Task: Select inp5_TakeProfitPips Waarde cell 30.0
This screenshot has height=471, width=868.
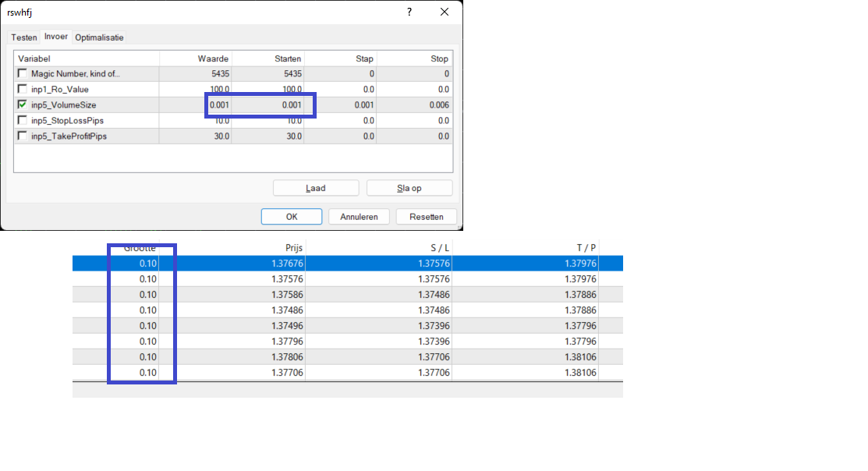Action: point(196,136)
